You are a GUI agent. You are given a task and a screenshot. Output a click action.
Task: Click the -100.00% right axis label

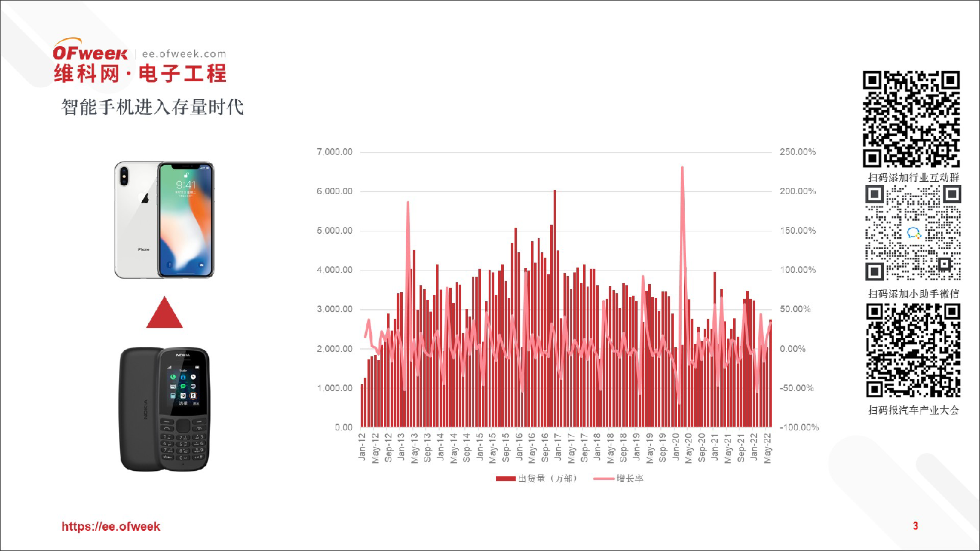pyautogui.click(x=799, y=427)
